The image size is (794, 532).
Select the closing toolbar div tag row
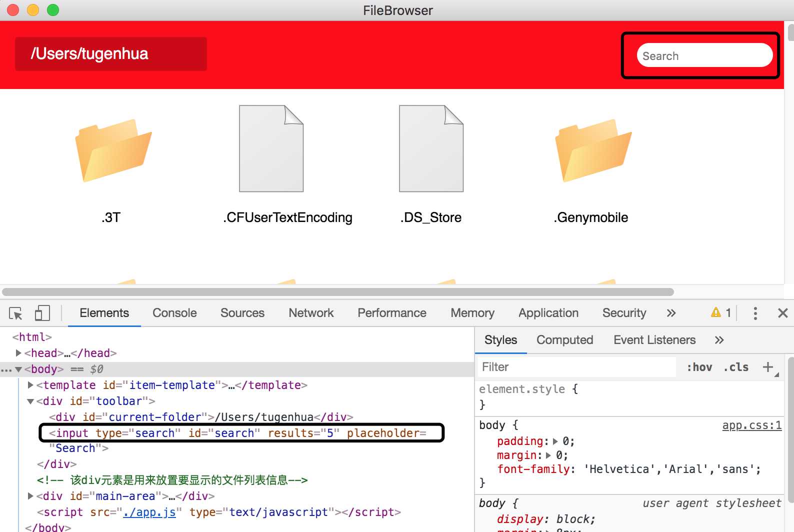tap(56, 464)
